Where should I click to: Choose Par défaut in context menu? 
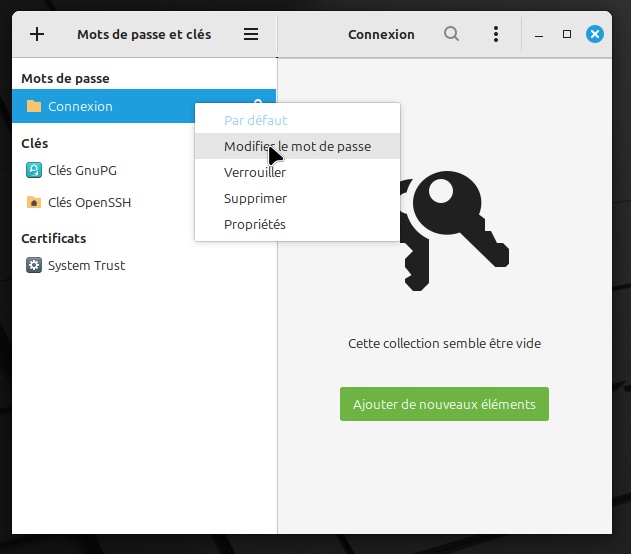[255, 120]
